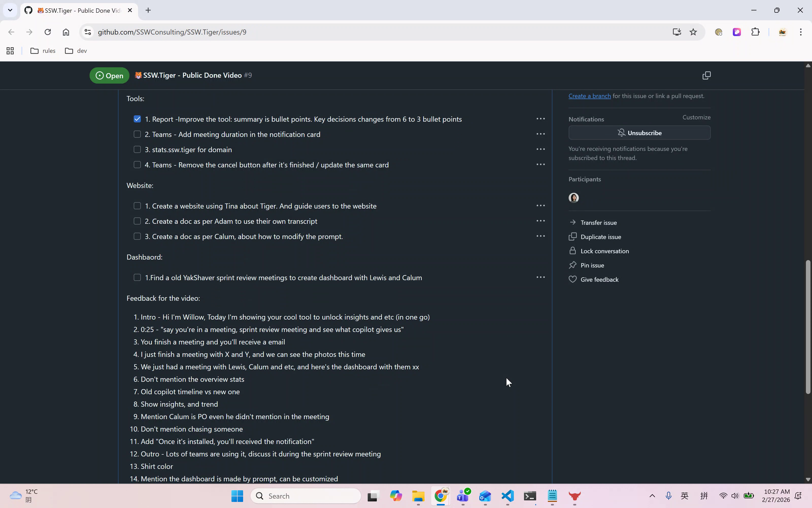
Task: Click the Unsubscribe notifications button
Action: pyautogui.click(x=639, y=133)
